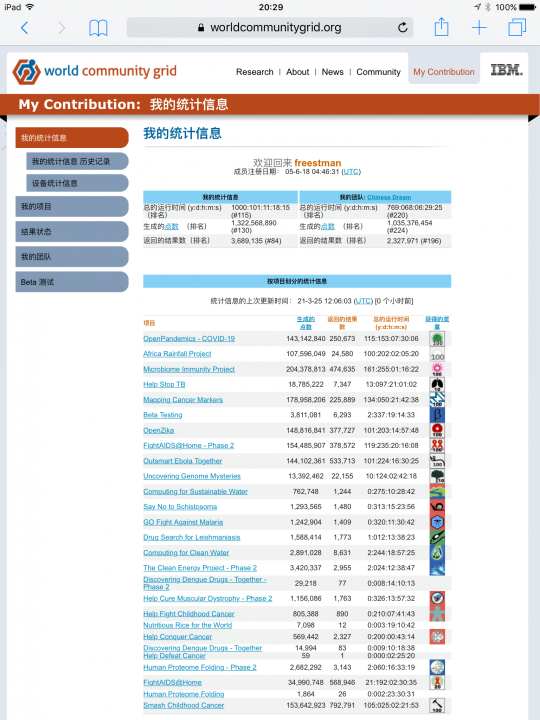Open The Clean Energy Project - Phase 2

pyautogui.click(x=200, y=568)
